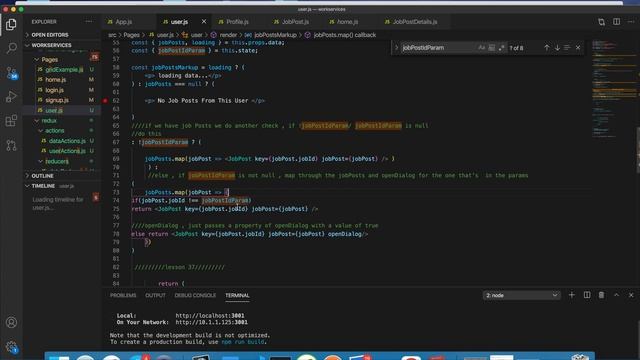Toggle find in selection
Viewport: 640px width, 360px height.
tap(567, 48)
